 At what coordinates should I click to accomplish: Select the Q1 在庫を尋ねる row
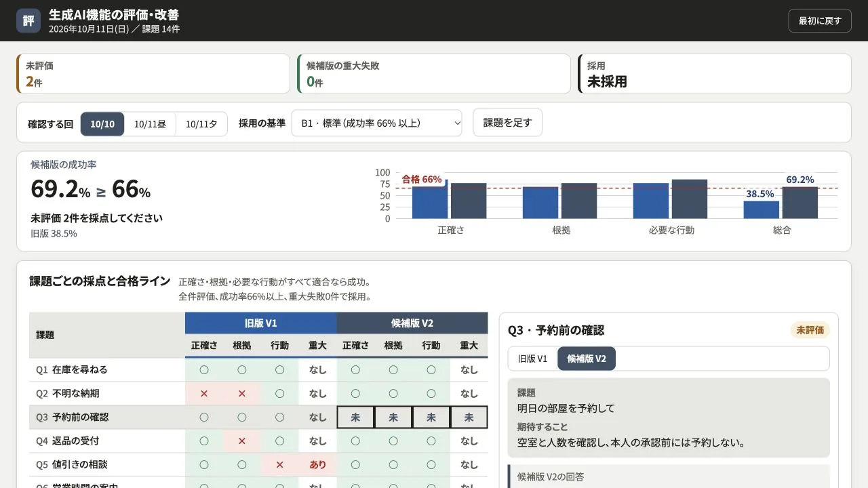(x=258, y=370)
